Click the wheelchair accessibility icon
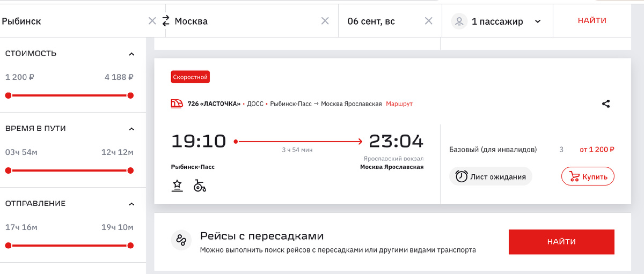644x274 pixels. [x=200, y=186]
